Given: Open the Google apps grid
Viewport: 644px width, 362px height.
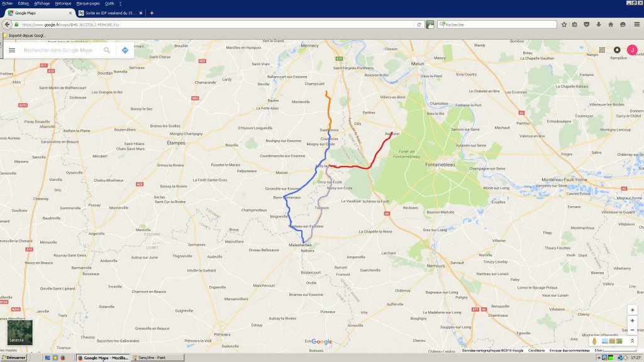Looking at the screenshot, I should click(602, 50).
